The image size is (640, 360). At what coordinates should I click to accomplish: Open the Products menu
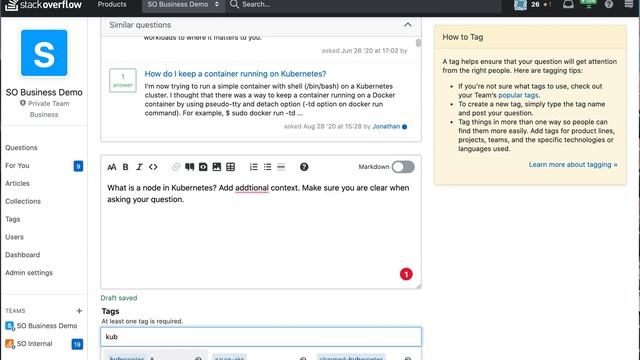tap(112, 4)
